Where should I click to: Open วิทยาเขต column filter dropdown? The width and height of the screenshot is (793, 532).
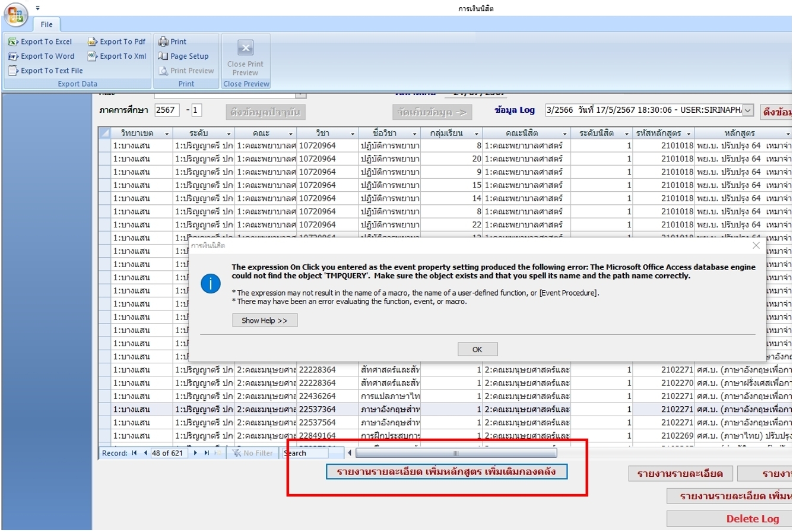pyautogui.click(x=167, y=134)
